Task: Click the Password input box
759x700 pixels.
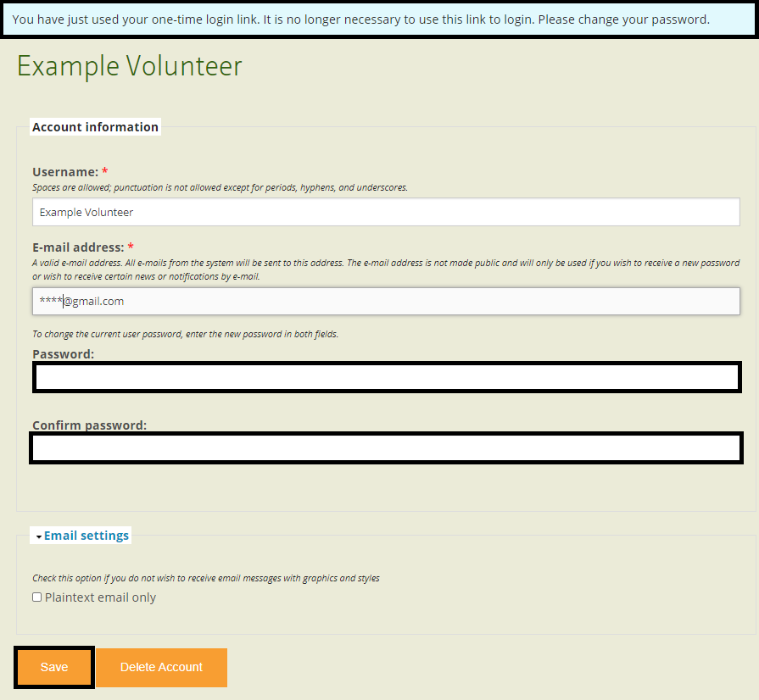Action: tap(386, 377)
